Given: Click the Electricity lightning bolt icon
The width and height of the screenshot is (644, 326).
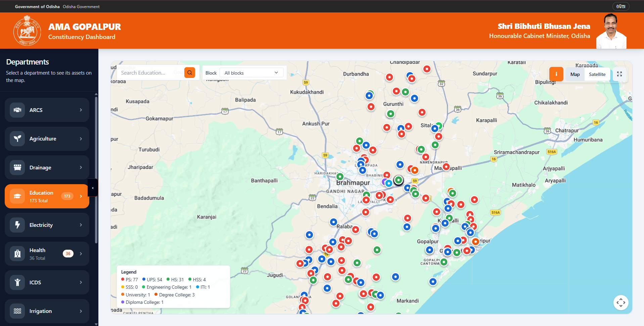Looking at the screenshot, I should pyautogui.click(x=17, y=225).
